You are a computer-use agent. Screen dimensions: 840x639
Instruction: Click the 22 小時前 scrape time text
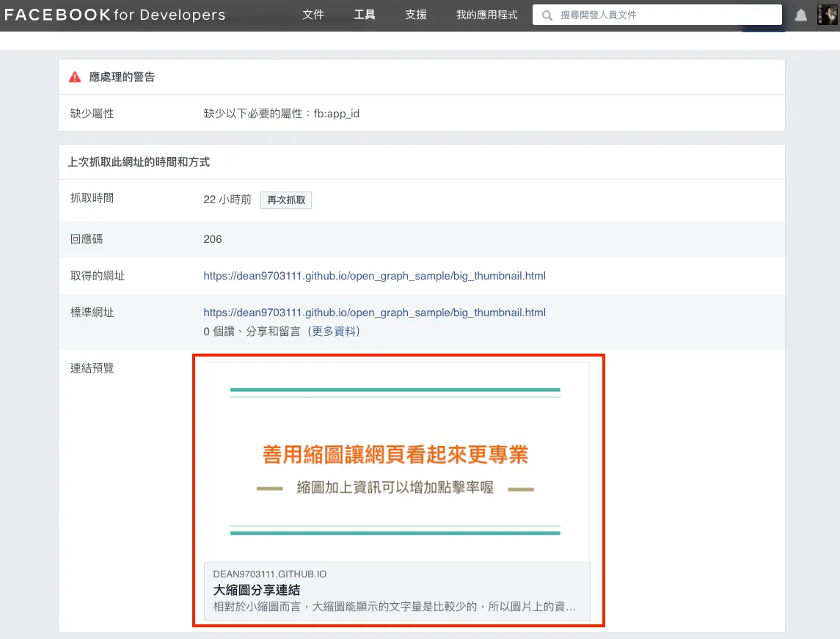227,200
